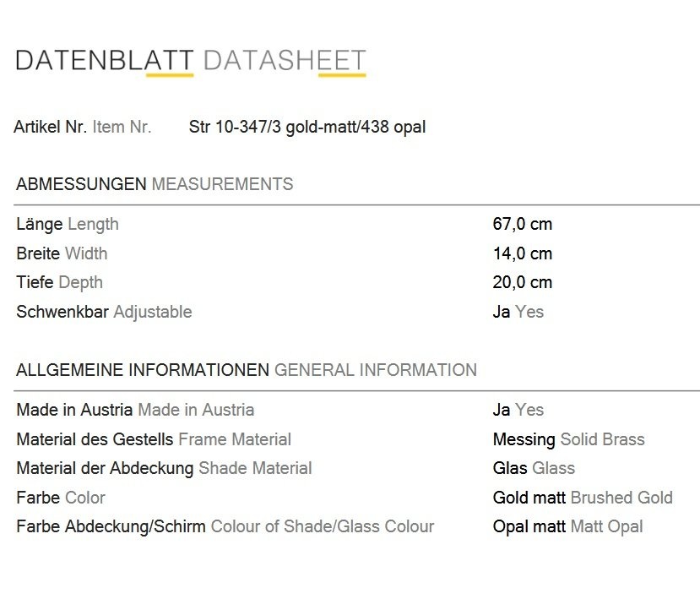Click the Tiefe Depth row label
Screen dimensions: 700x599
pos(59,282)
